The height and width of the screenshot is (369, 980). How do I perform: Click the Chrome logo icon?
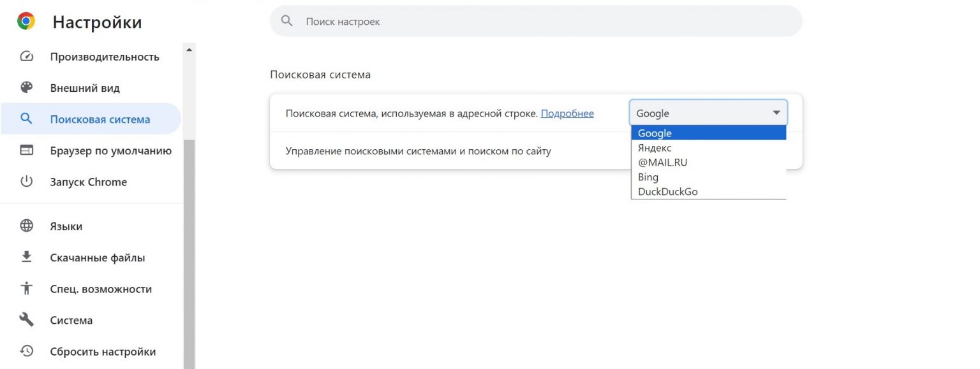[x=26, y=22]
